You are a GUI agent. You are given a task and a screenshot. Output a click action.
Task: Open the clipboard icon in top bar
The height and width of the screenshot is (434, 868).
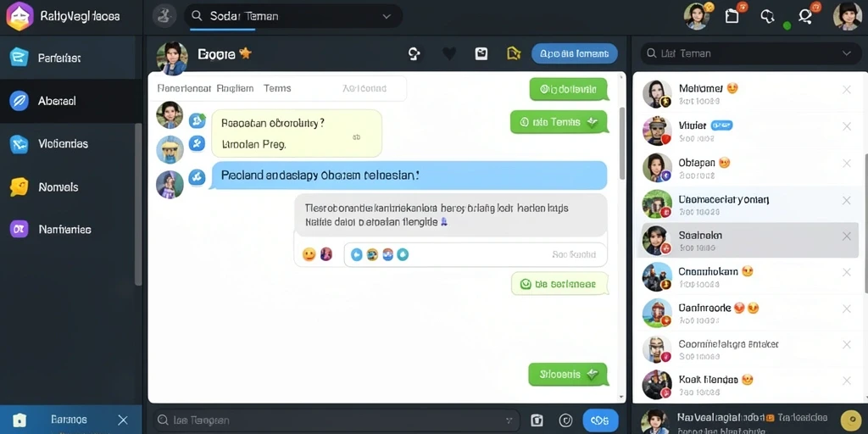point(732,16)
